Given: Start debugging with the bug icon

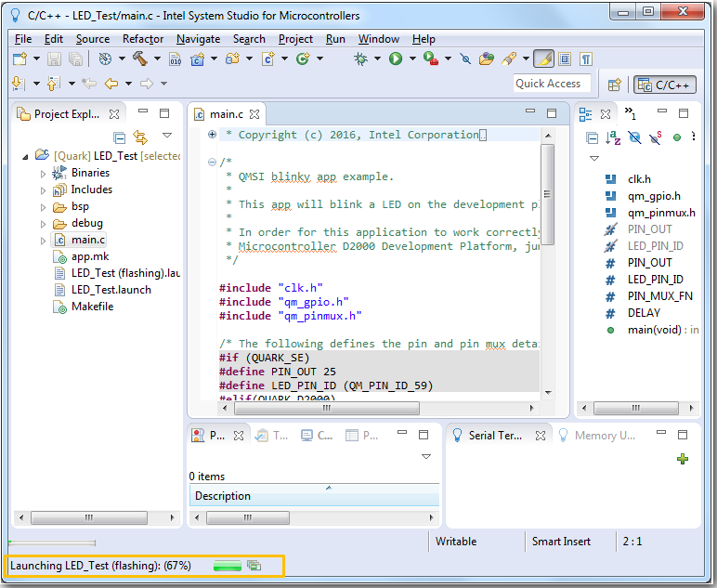Looking at the screenshot, I should (360, 59).
